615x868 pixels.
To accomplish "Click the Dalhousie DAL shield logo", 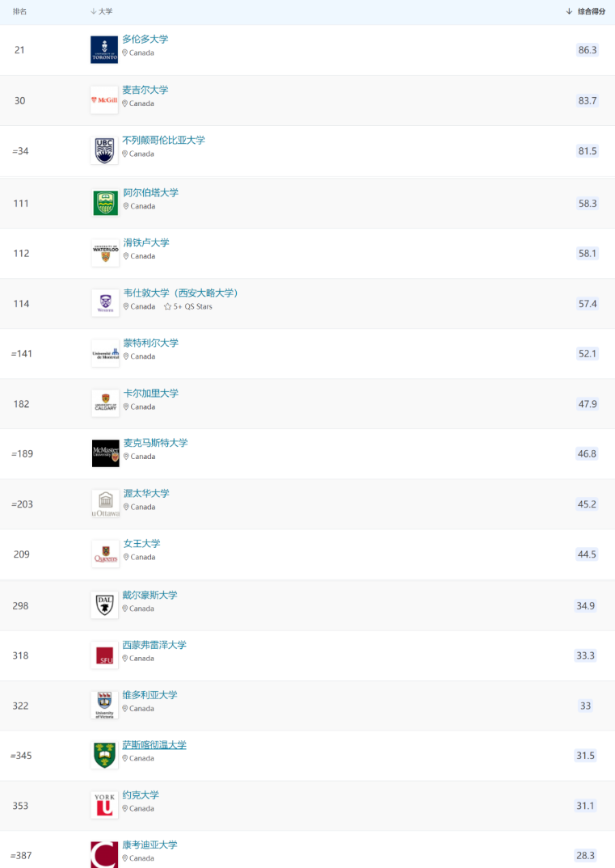I will pyautogui.click(x=104, y=605).
